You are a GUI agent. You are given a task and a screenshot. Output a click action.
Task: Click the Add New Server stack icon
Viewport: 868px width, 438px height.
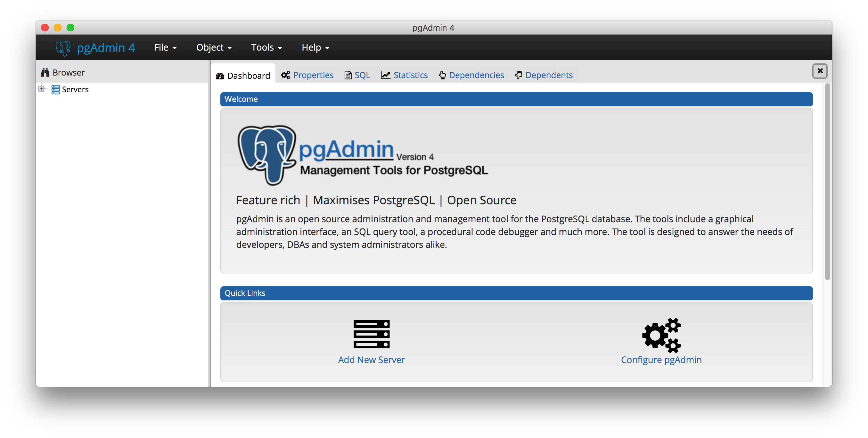point(371,334)
